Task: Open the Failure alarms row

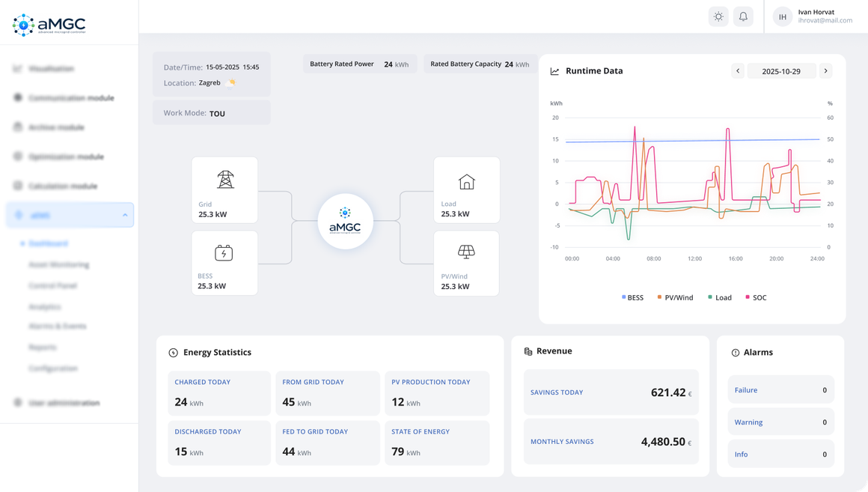Action: pos(780,389)
